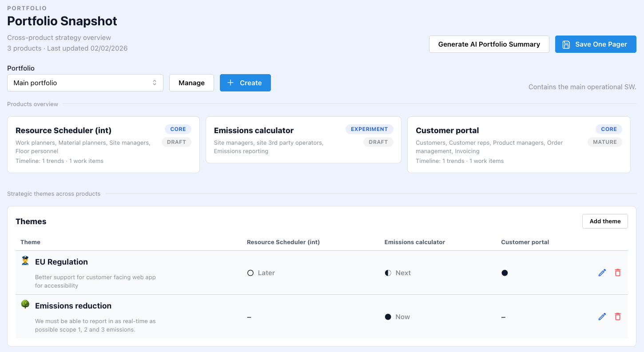Viewport: 644px width, 352px height.
Task: Click the tree emoji icon beside Emissions reduction
Action: (25, 305)
